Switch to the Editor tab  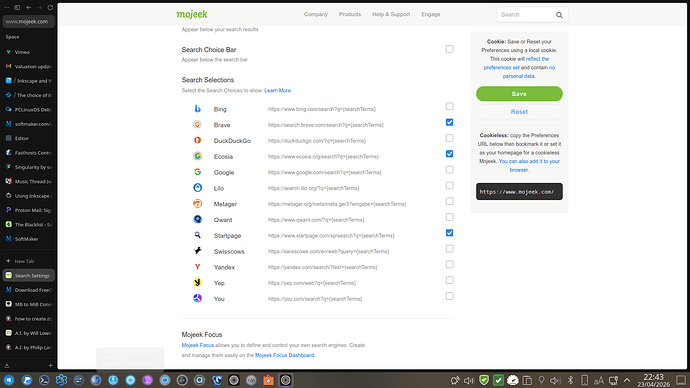29,138
